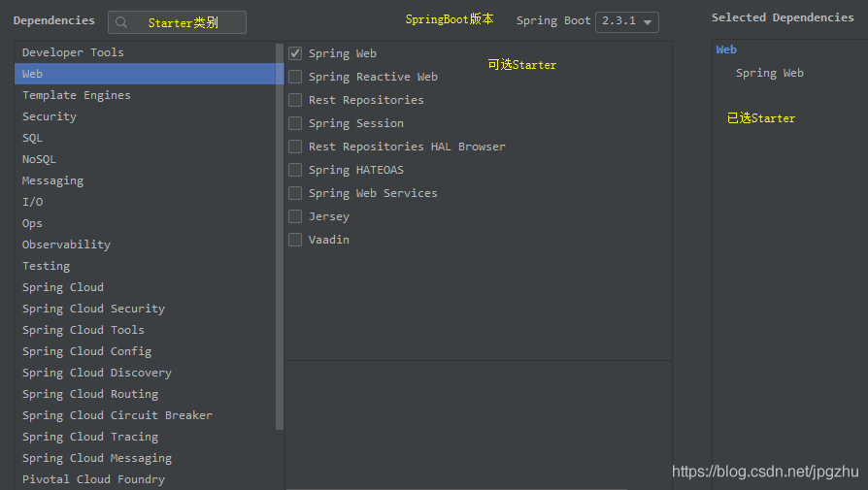Select Pivotal Cloud Foundry category
This screenshot has height=490, width=868.
pos(145,479)
